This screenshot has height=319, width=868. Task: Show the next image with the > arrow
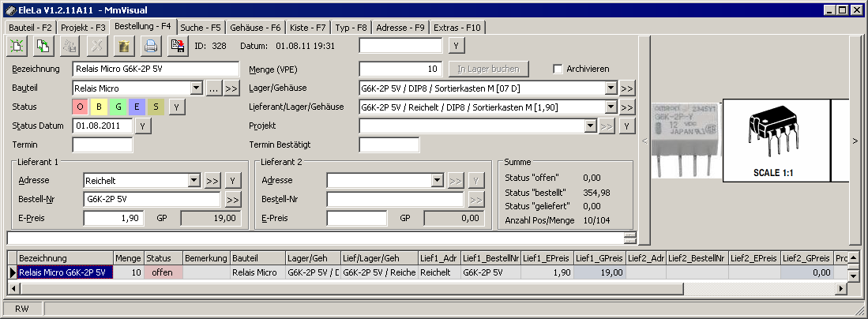(x=855, y=140)
